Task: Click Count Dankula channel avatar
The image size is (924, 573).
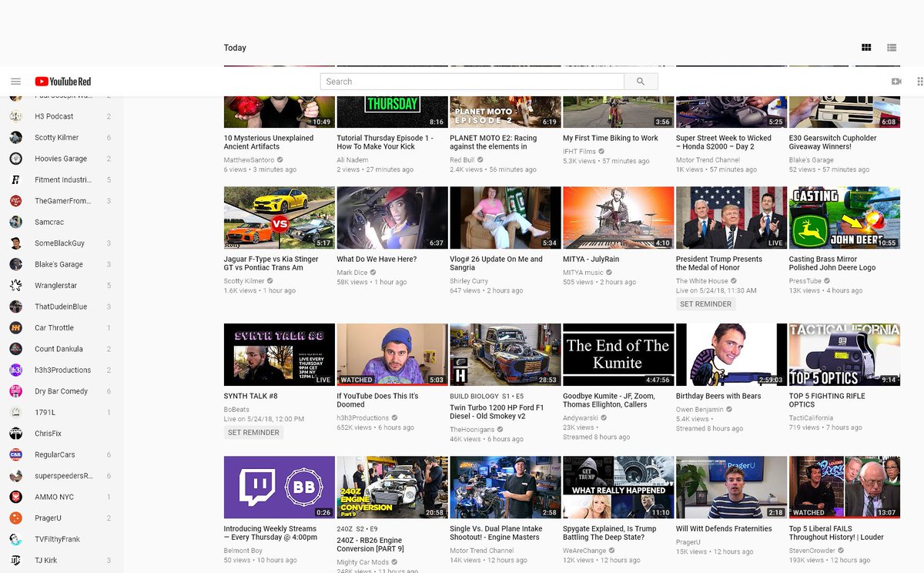Action: [x=15, y=349]
